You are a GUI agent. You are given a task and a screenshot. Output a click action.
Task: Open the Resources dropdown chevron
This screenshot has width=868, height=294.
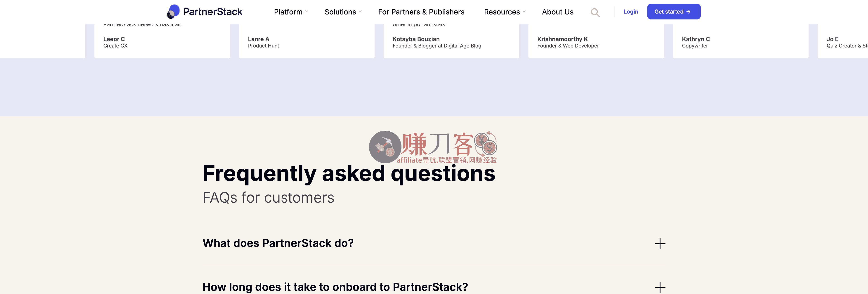coord(524,12)
